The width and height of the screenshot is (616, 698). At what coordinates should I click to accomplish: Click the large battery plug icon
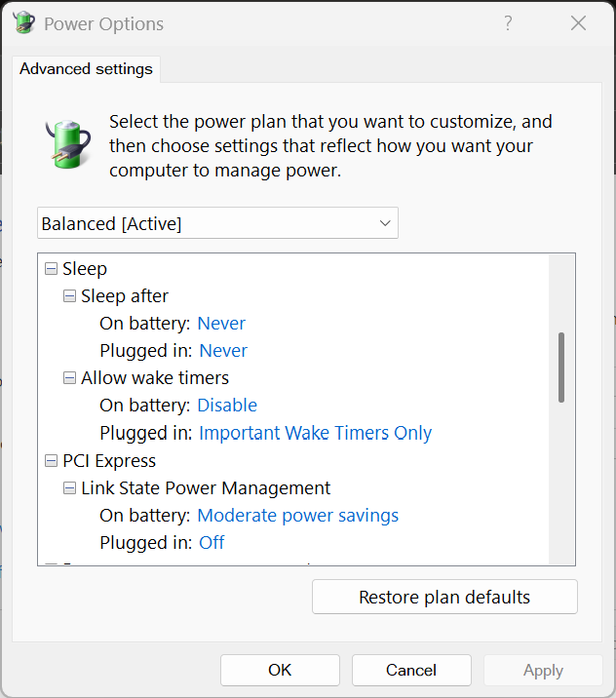pyautogui.click(x=68, y=143)
